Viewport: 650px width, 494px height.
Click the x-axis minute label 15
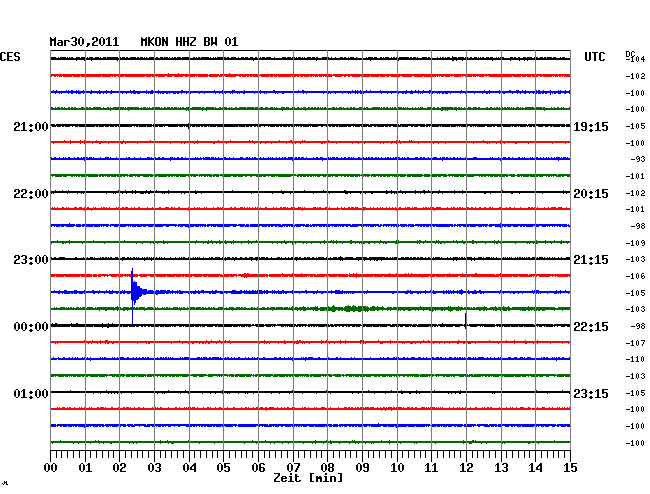tap(570, 468)
